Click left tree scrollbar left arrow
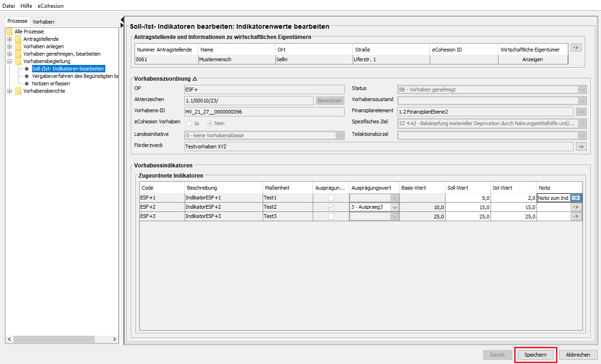This screenshot has height=364, width=601. [x=9, y=340]
